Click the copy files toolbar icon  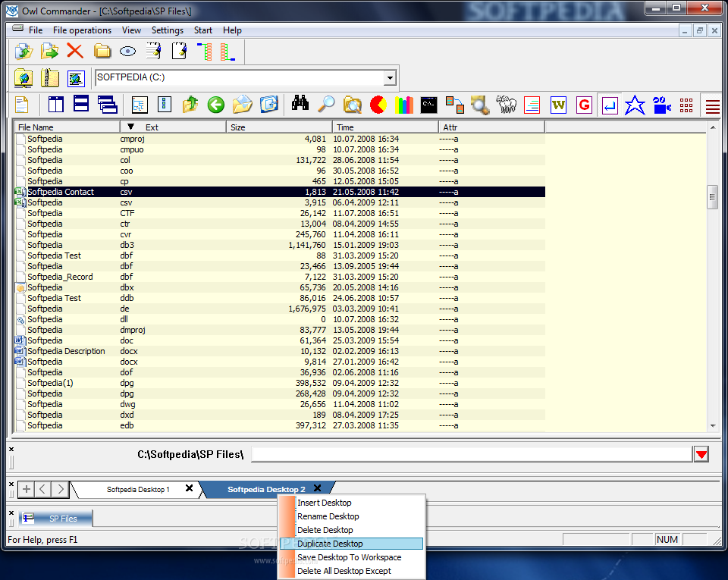pos(24,51)
